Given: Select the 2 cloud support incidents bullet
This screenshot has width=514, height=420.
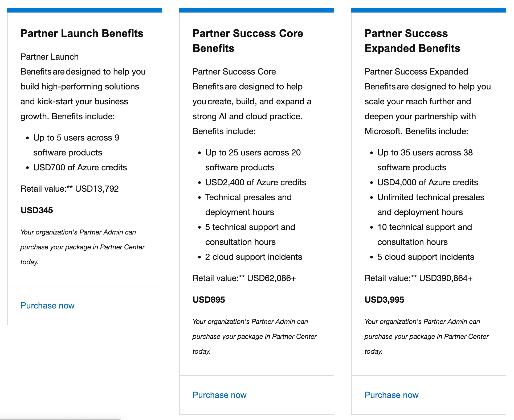Looking at the screenshot, I should pyautogui.click(x=254, y=257).
